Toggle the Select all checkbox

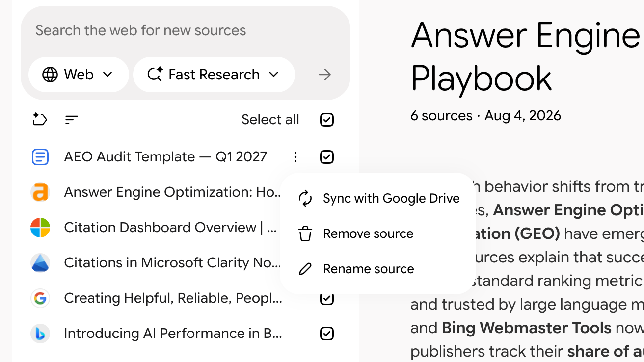point(327,120)
